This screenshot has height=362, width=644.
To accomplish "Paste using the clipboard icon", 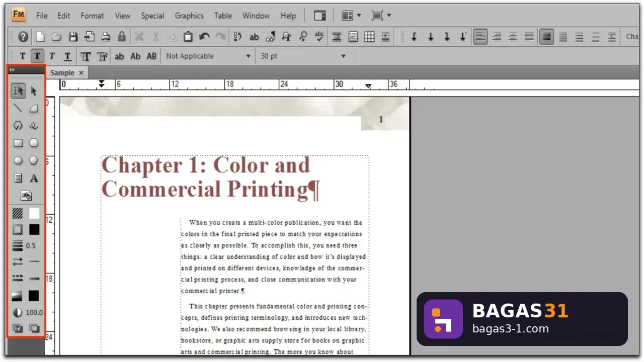I will 188,37.
